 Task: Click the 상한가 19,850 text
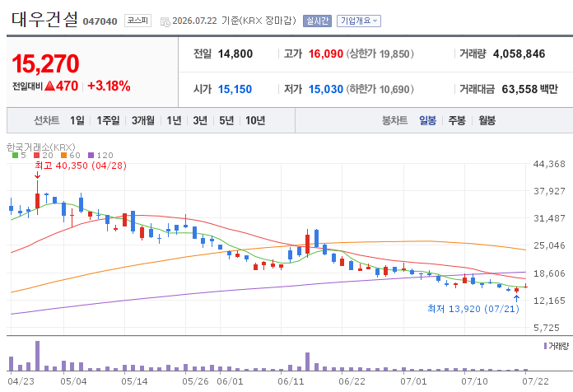tap(380, 54)
